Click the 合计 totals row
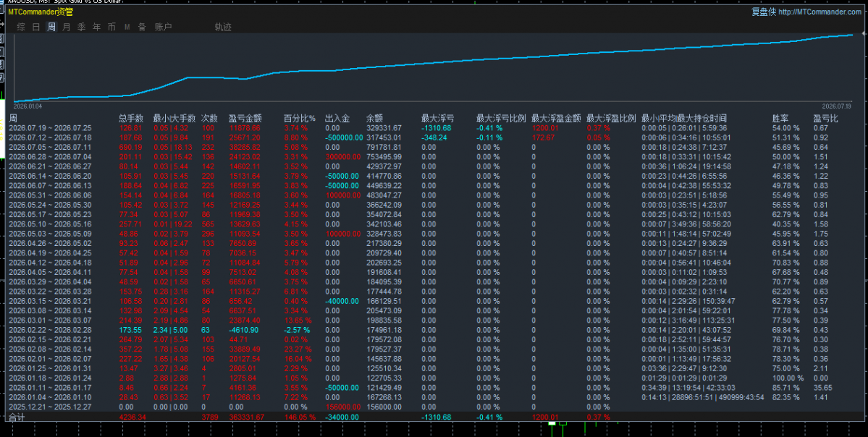 coord(430,417)
